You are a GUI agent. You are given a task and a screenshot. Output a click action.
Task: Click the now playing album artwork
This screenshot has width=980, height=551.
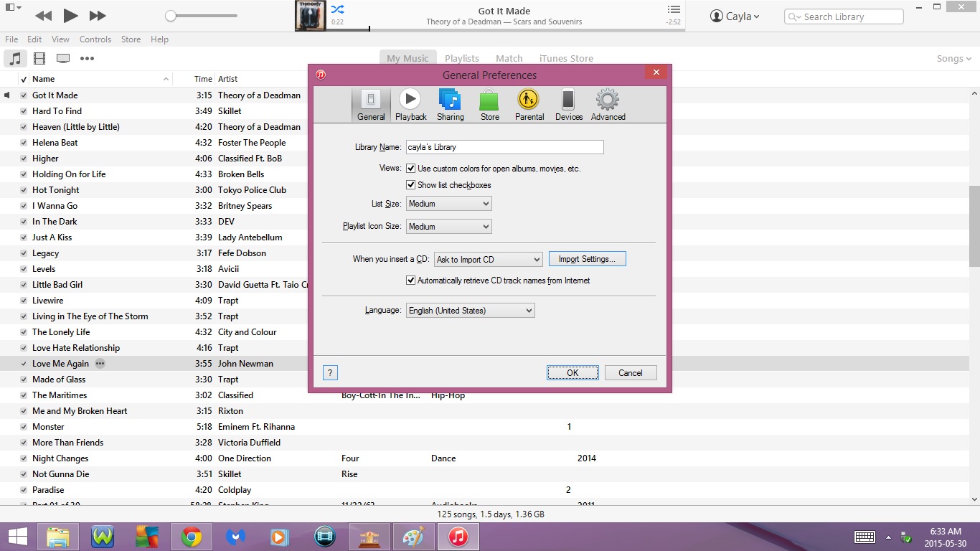point(310,16)
